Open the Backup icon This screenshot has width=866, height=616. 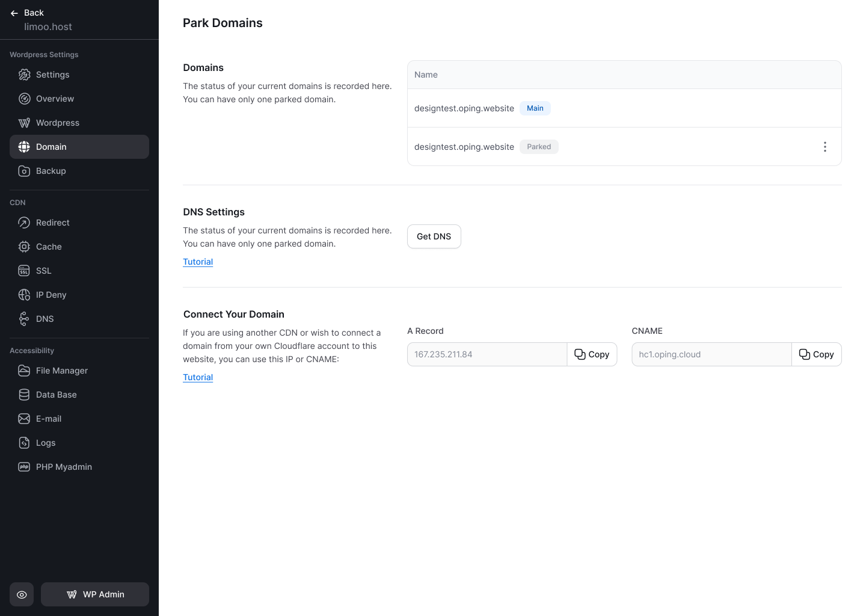click(x=24, y=171)
